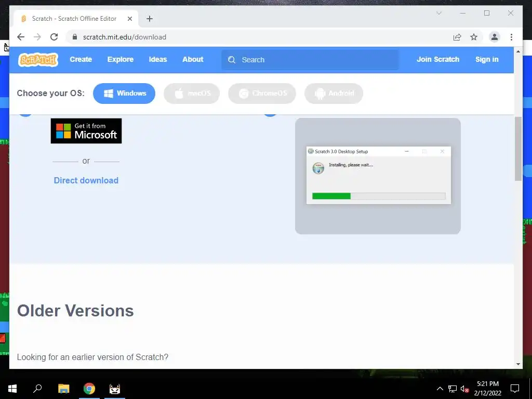
Task: Click the network icon in the system tray
Action: click(453, 389)
